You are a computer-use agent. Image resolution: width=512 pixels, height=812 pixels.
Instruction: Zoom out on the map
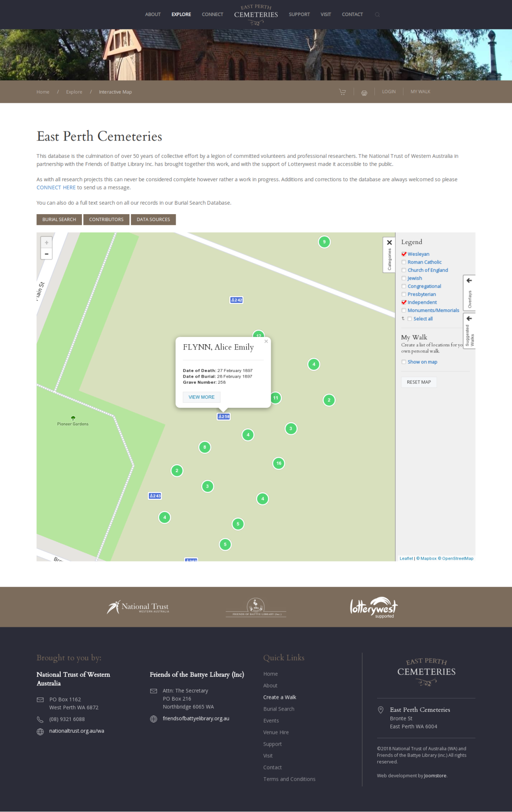pyautogui.click(x=46, y=254)
